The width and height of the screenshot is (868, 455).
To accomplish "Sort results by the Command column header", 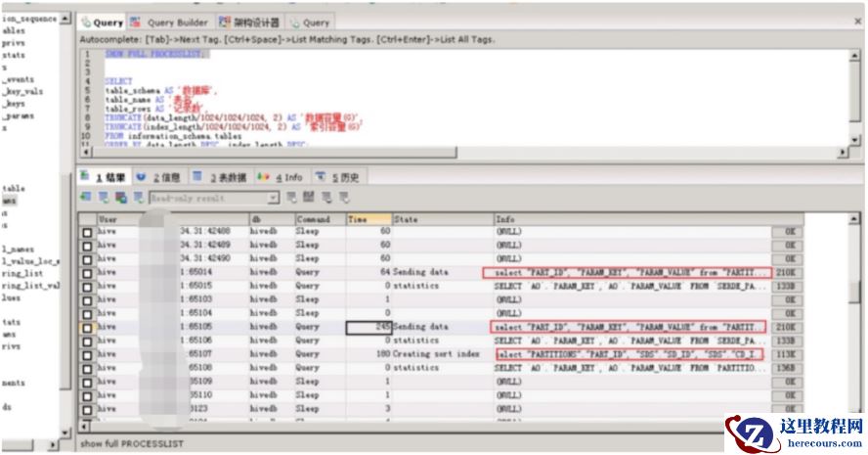I will tap(321, 219).
